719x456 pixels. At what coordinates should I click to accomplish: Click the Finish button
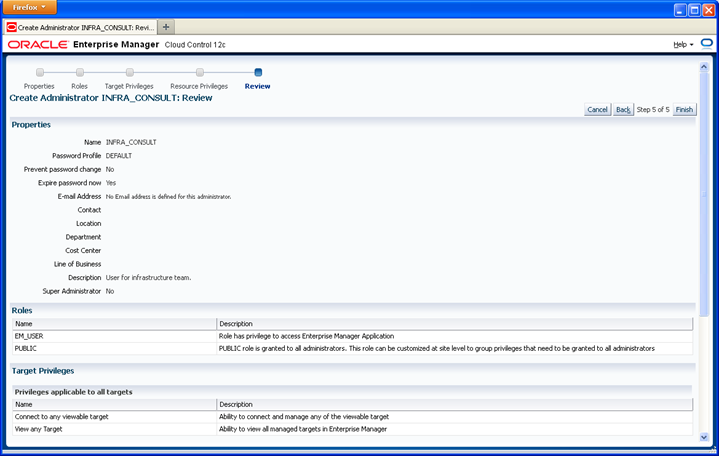pyautogui.click(x=684, y=110)
